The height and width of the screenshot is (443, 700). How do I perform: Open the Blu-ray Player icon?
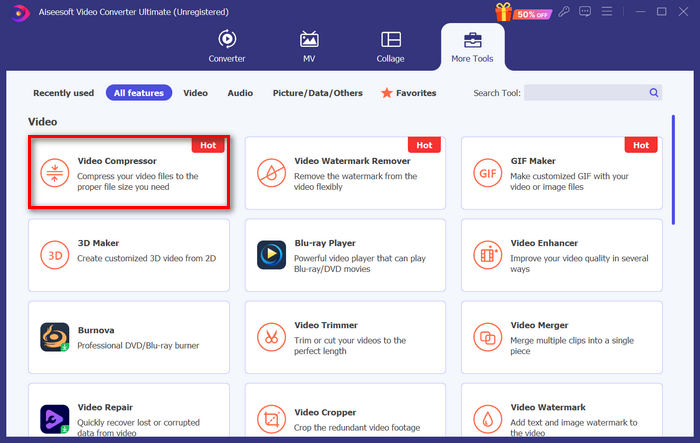[271, 255]
